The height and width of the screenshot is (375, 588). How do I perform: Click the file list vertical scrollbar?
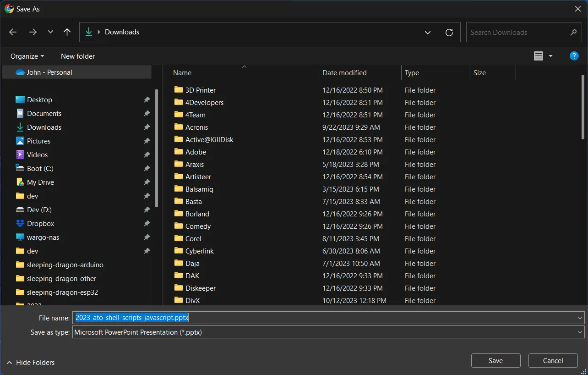pos(583,107)
